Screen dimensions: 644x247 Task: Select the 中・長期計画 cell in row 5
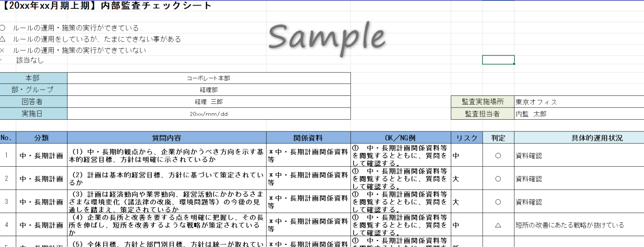(41, 244)
